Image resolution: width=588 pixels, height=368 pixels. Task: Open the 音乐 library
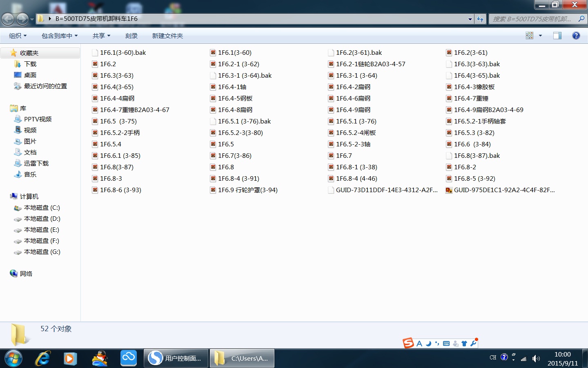[30, 174]
